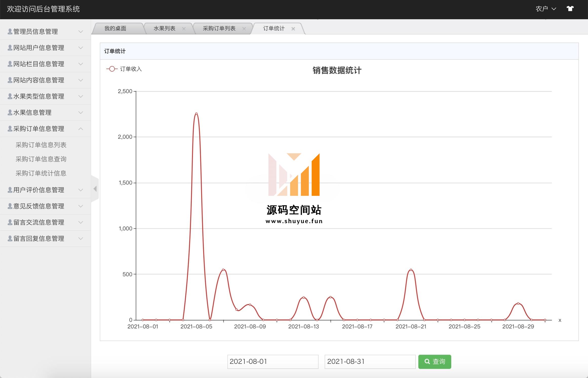Expand 留言回复信息管理 using its chevron
The height and width of the screenshot is (378, 588).
pyautogui.click(x=81, y=239)
